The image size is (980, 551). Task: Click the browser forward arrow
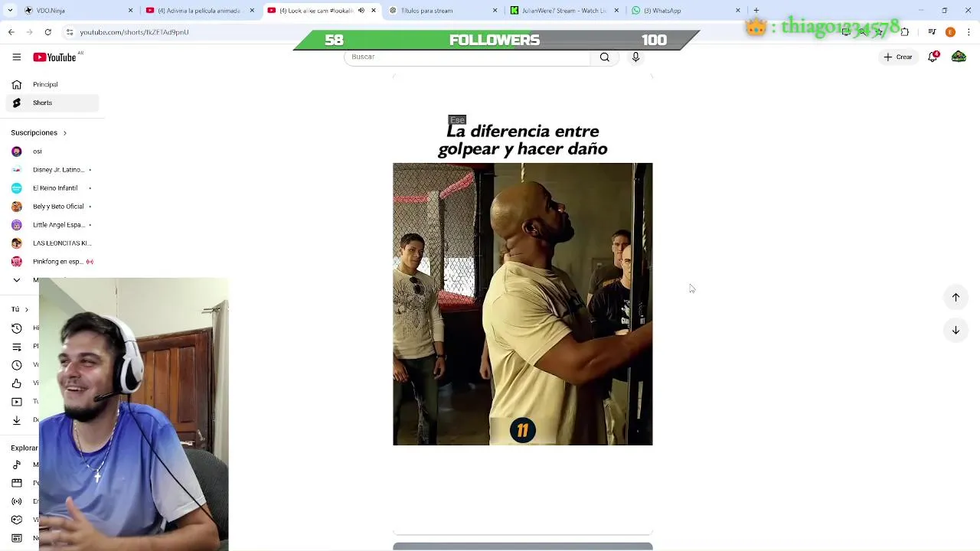pos(29,32)
